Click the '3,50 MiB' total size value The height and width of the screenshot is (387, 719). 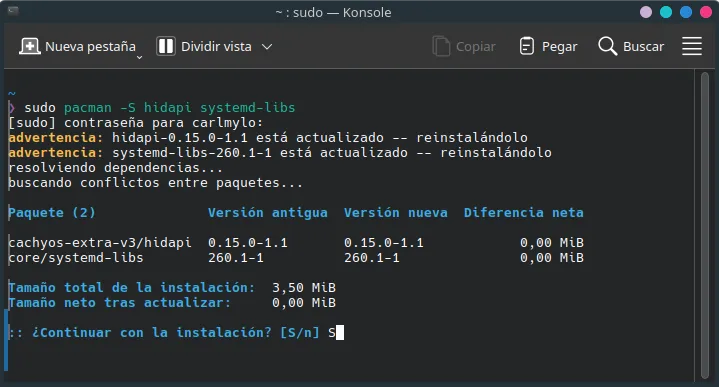click(x=304, y=287)
